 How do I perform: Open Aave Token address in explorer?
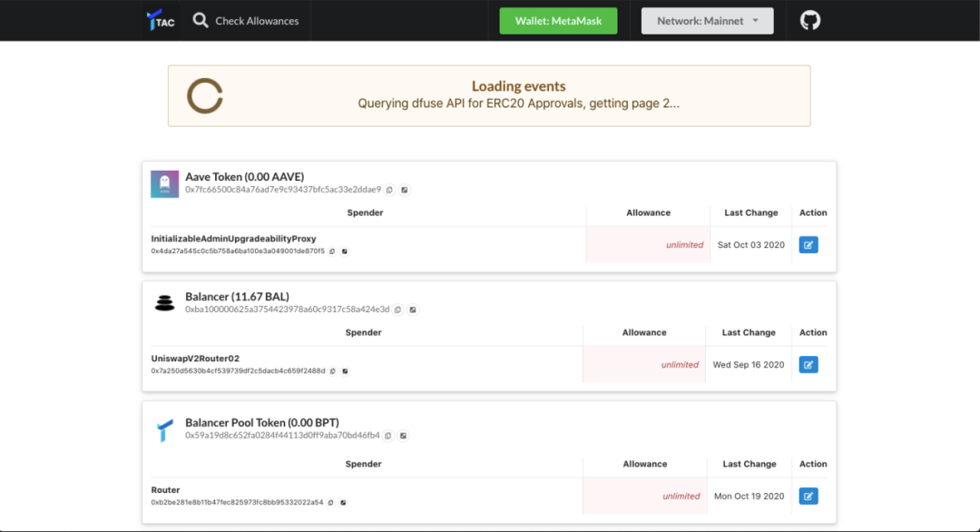click(x=405, y=190)
